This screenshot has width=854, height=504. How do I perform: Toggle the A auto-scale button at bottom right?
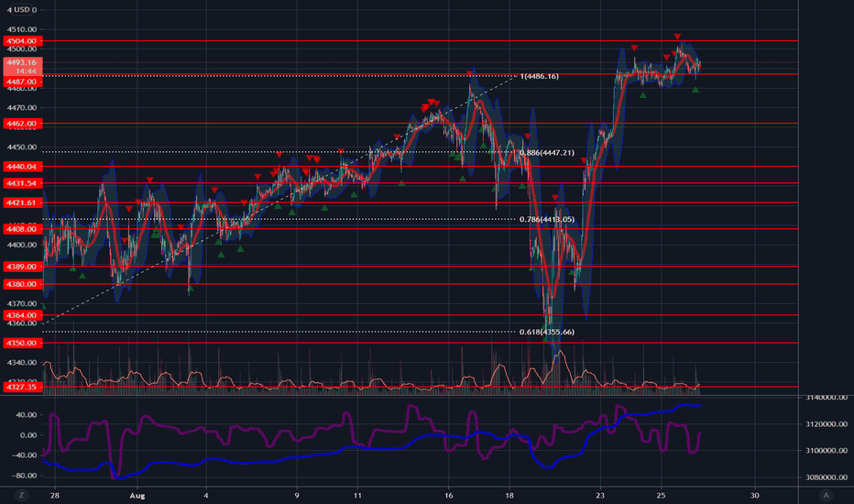[x=826, y=495]
